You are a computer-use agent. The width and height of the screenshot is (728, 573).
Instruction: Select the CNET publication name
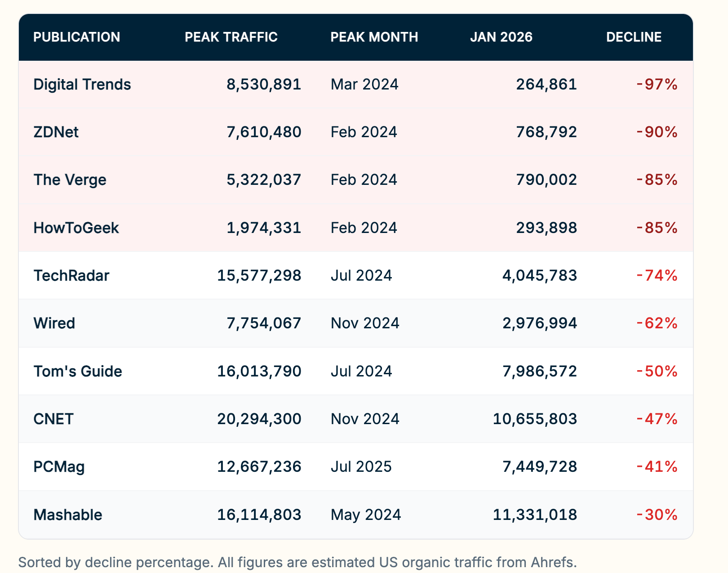[53, 419]
